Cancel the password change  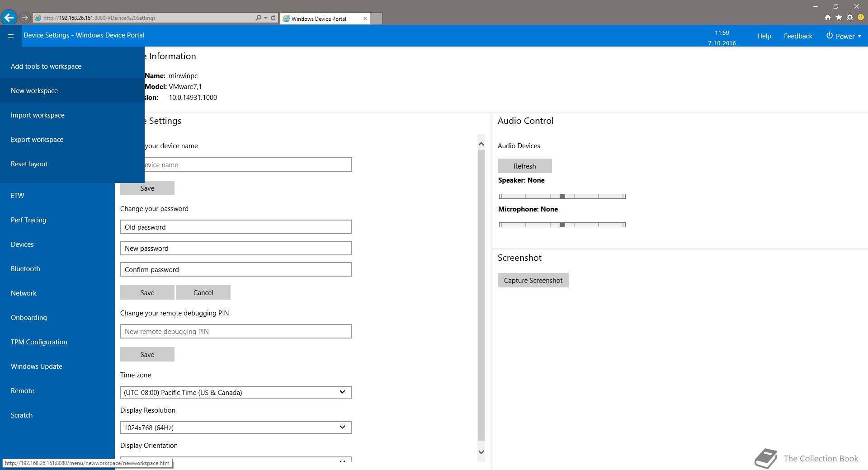[x=203, y=292]
